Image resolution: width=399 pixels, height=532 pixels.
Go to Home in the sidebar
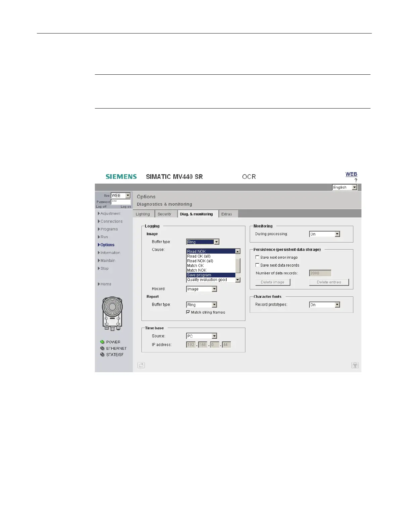point(104,284)
